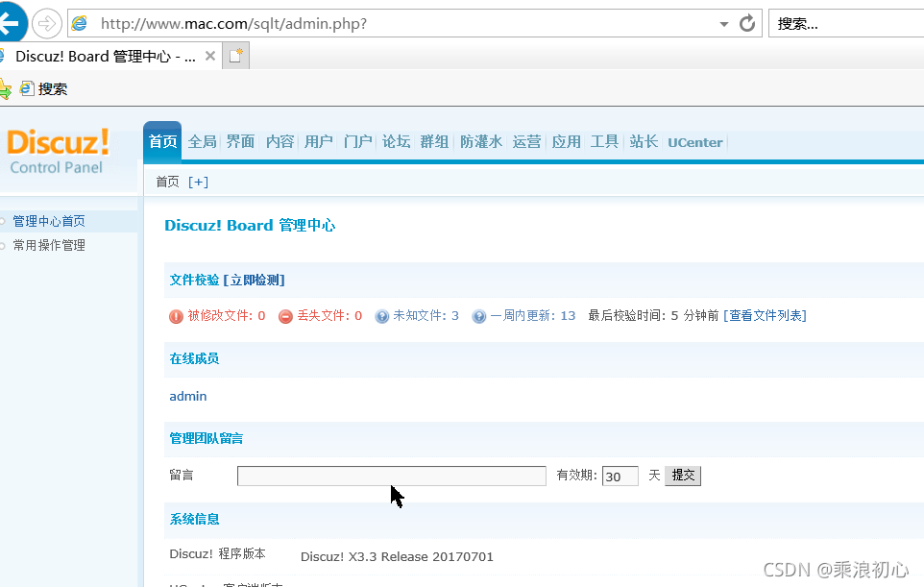Open the address bar dropdown arrow
This screenshot has width=924, height=587.
point(723,24)
